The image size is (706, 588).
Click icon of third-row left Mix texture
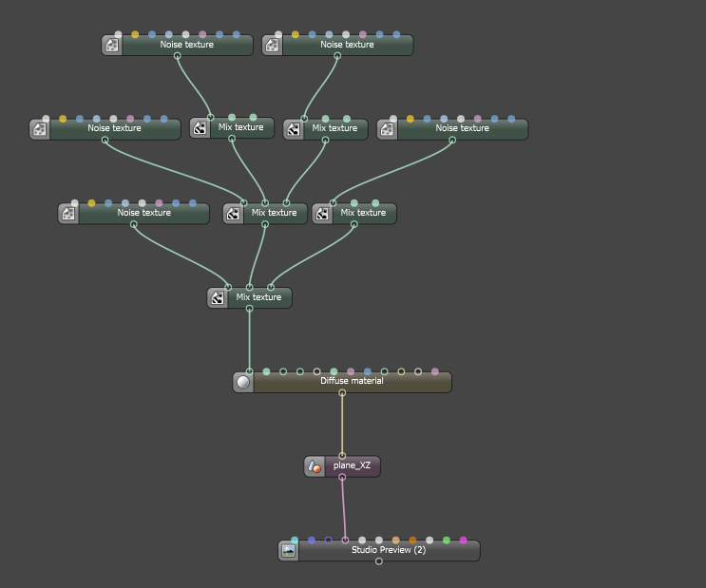point(233,214)
